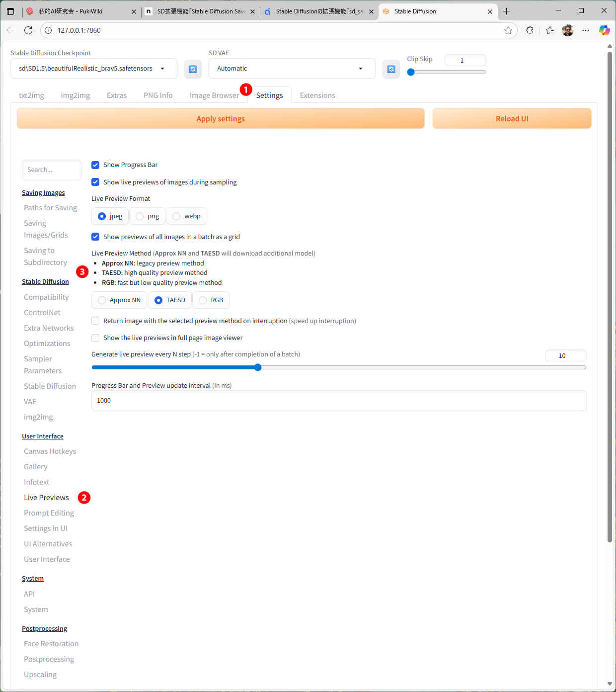Reload the browser page
This screenshot has height=692, width=616.
28,30
